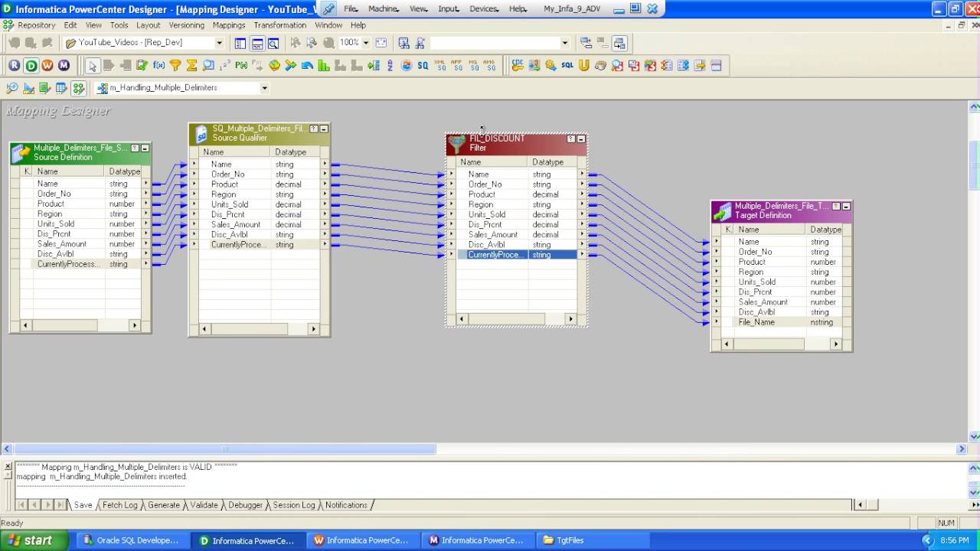
Task: Choose the Filter funnel transformation icon
Action: [x=175, y=66]
